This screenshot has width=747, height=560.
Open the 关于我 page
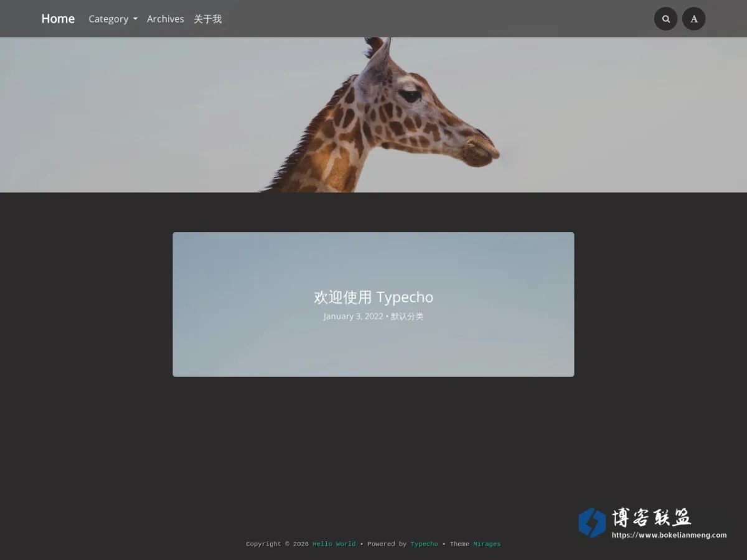click(x=207, y=19)
